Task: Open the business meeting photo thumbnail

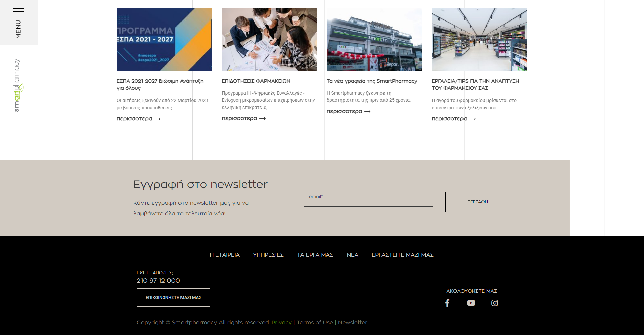Action: 269,39
